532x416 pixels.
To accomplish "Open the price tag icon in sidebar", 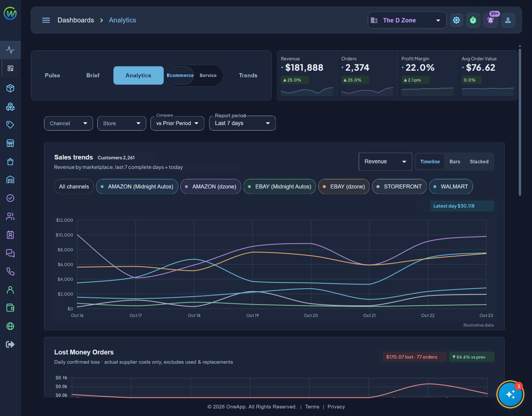I will [10, 125].
